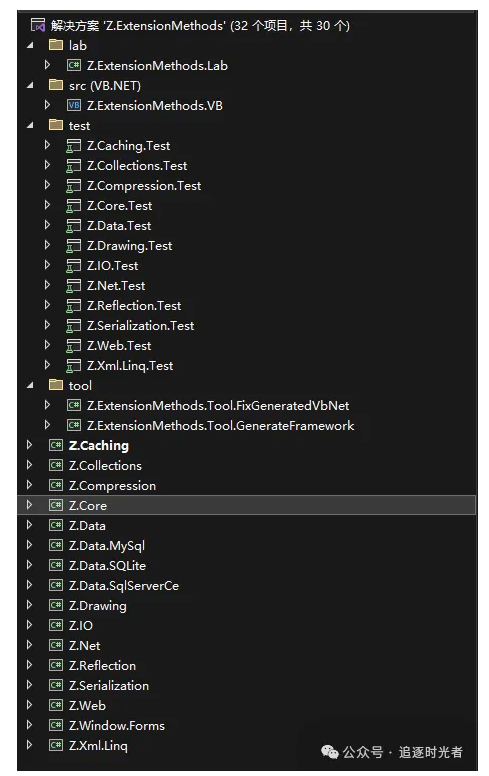The height and width of the screenshot is (776, 489).
Task: Click the src (VB.NET) folder icon
Action: [56, 85]
